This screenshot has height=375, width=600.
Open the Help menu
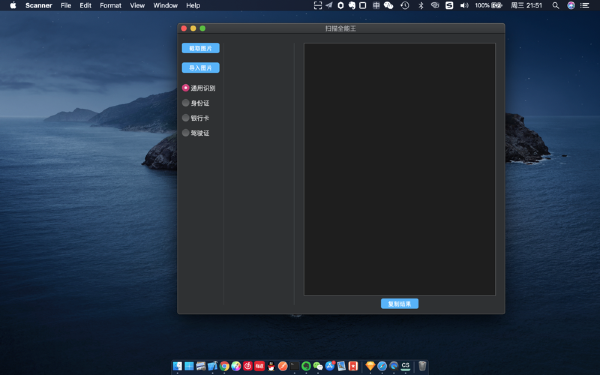193,5
